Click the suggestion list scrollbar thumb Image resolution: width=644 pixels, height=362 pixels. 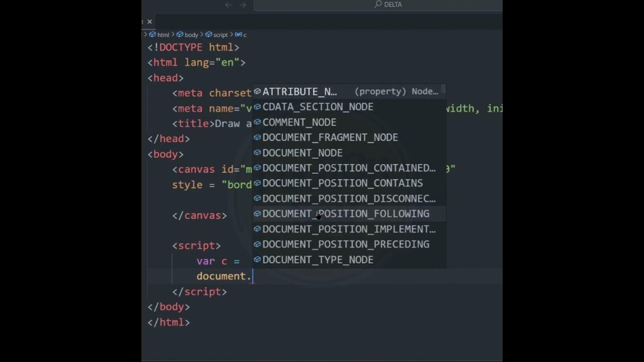(x=443, y=90)
